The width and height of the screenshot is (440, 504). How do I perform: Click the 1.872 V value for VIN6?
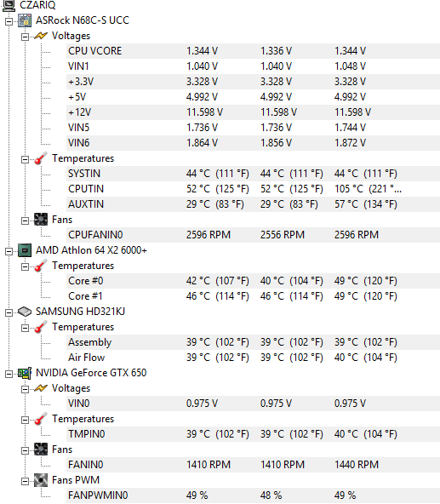pos(350,143)
